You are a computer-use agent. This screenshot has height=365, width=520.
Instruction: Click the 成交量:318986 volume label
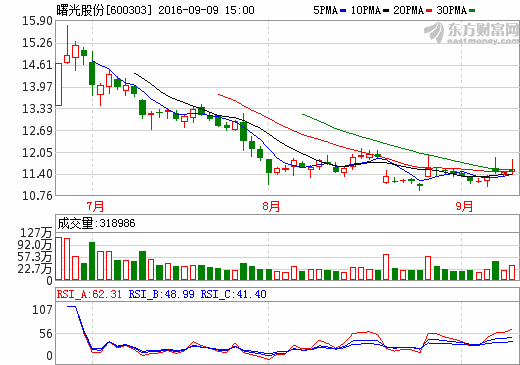point(97,223)
